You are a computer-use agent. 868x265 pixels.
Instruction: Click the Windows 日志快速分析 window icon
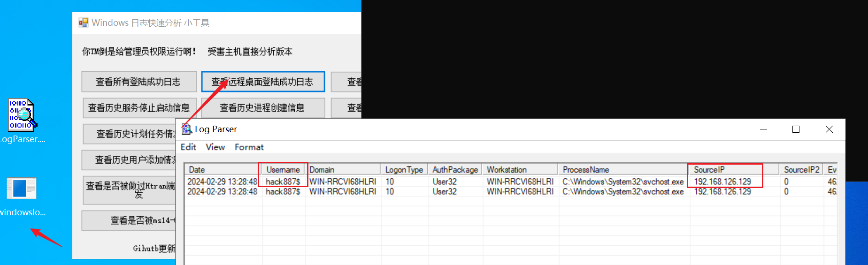84,23
